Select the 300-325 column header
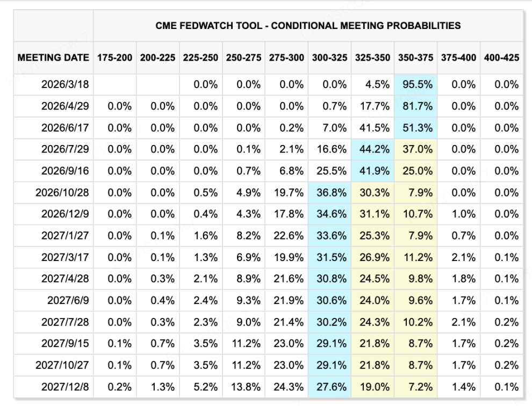 pyautogui.click(x=329, y=57)
